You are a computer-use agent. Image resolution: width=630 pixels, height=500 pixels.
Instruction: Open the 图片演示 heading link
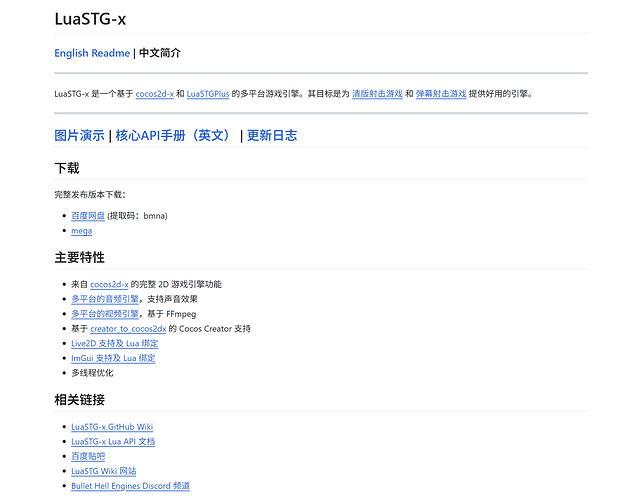tap(79, 135)
